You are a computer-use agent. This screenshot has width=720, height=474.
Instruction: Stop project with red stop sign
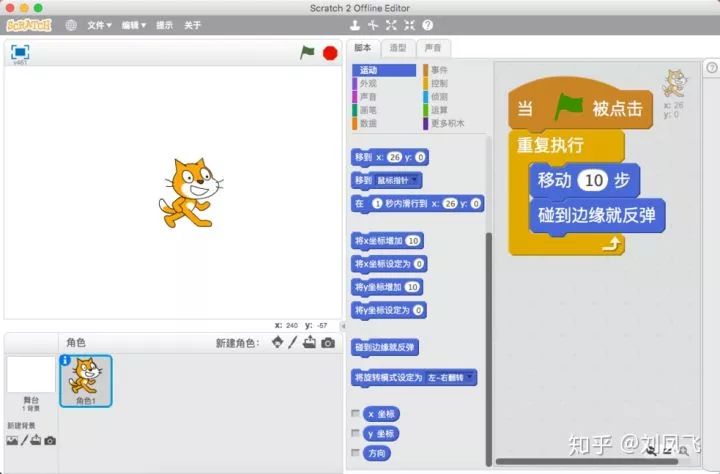coord(330,53)
